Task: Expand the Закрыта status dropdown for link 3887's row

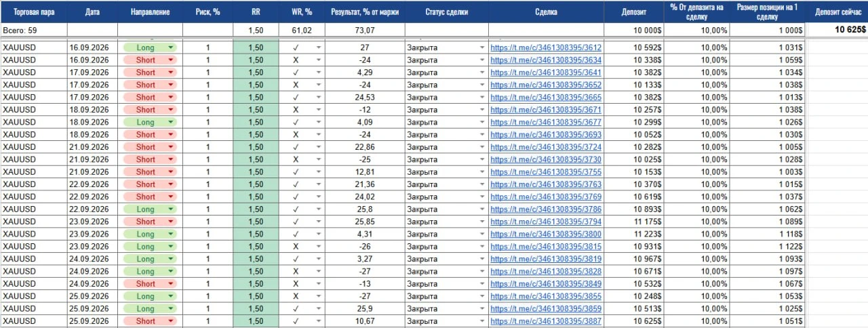Action: [482, 321]
